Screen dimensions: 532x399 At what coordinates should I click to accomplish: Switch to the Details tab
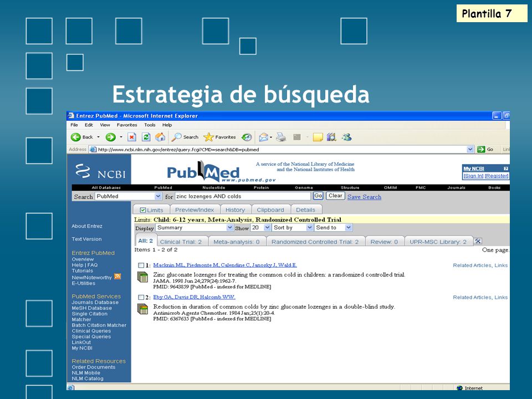(306, 209)
